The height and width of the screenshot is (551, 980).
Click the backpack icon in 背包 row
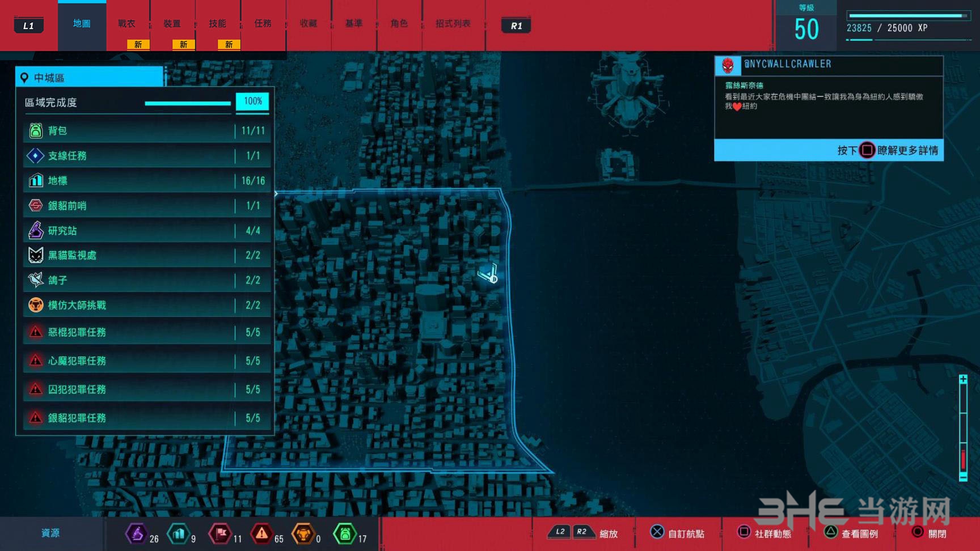coord(36,131)
